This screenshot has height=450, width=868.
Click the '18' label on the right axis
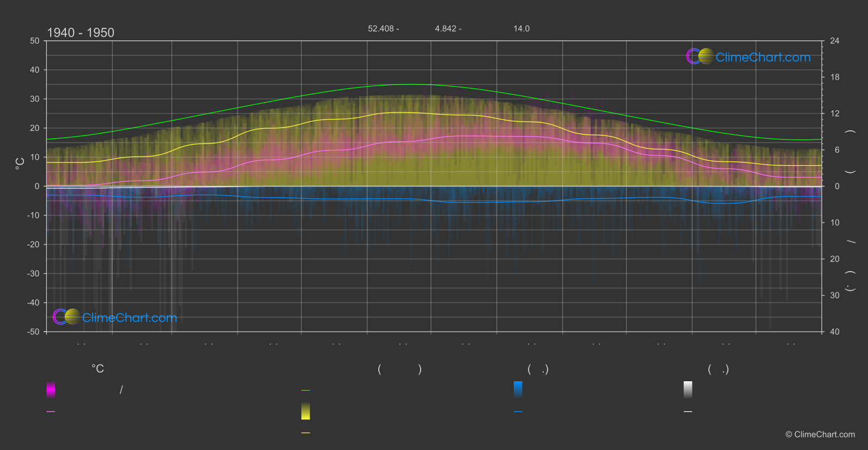coord(835,77)
